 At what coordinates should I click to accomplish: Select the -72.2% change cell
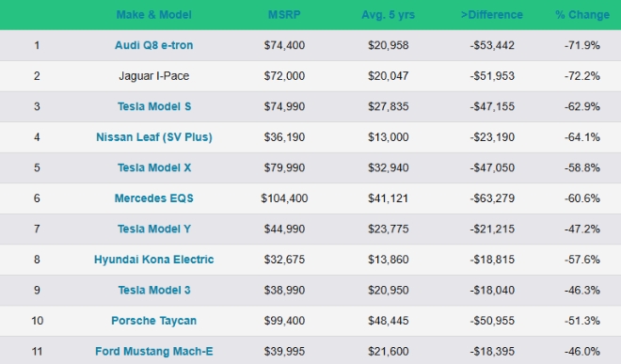[582, 75]
